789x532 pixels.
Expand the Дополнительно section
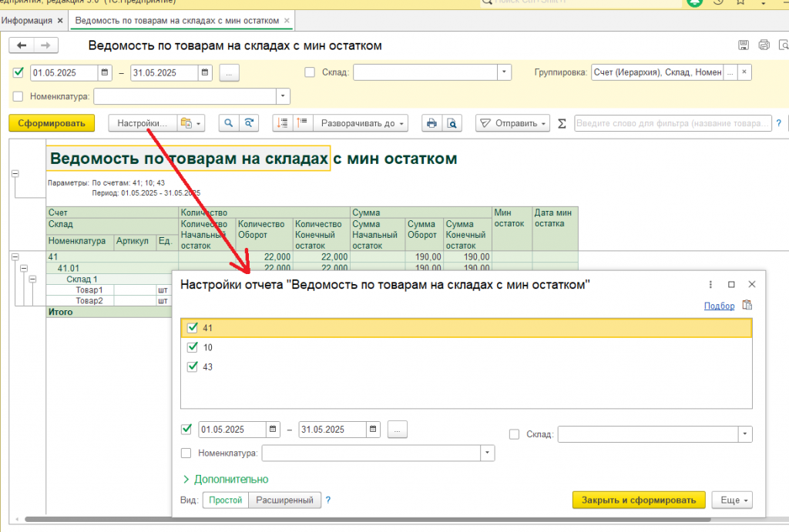click(x=226, y=479)
